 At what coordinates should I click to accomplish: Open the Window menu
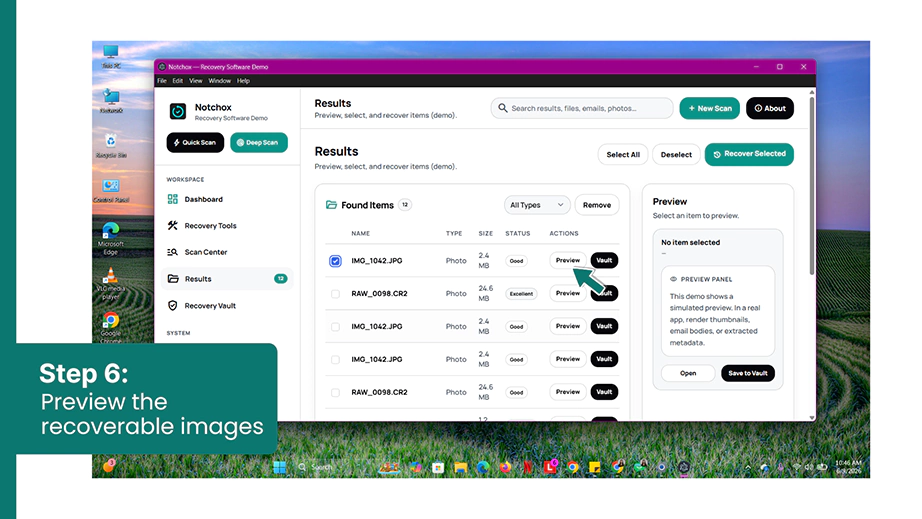(x=219, y=81)
